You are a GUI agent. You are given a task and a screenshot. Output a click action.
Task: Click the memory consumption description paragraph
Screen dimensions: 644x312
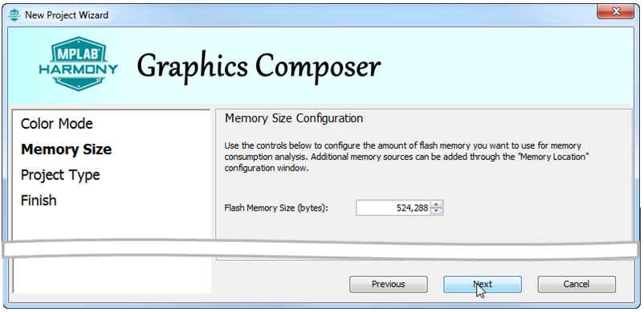coord(406,157)
